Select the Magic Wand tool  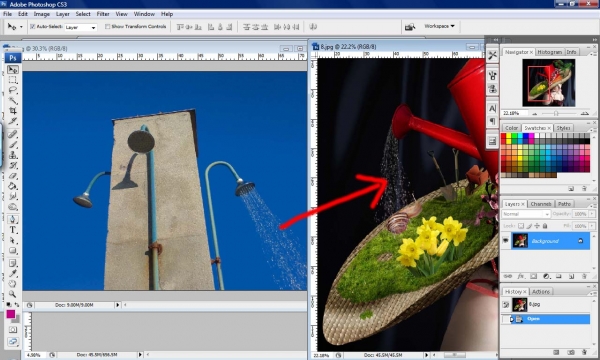tap(13, 101)
